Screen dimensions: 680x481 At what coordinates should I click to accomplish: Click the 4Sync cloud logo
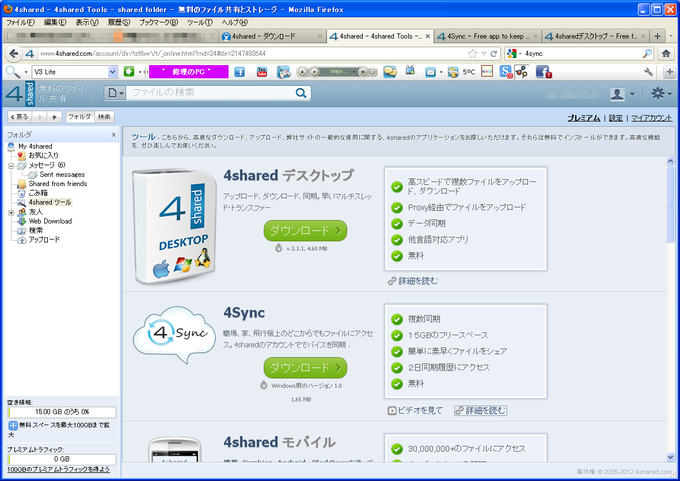[174, 334]
